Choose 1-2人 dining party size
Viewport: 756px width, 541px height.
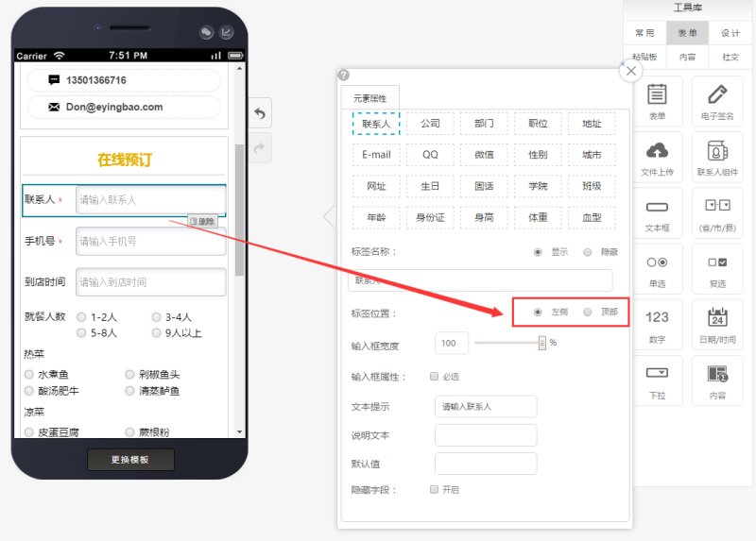pyautogui.click(x=81, y=317)
